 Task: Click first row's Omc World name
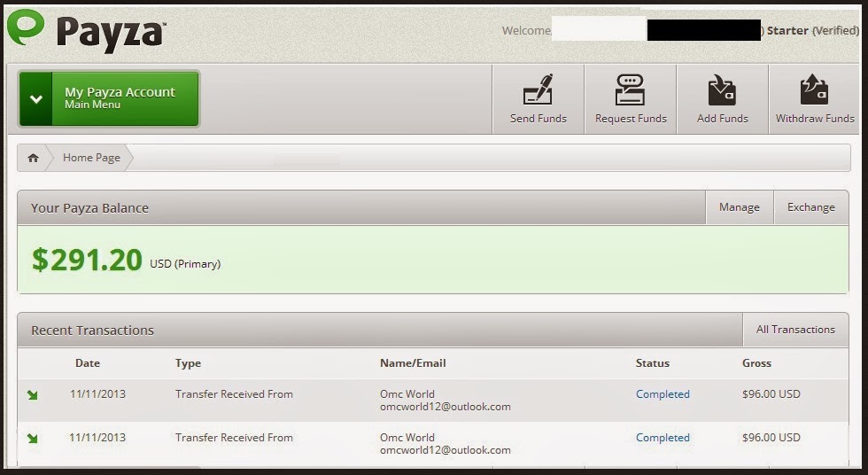pos(407,394)
